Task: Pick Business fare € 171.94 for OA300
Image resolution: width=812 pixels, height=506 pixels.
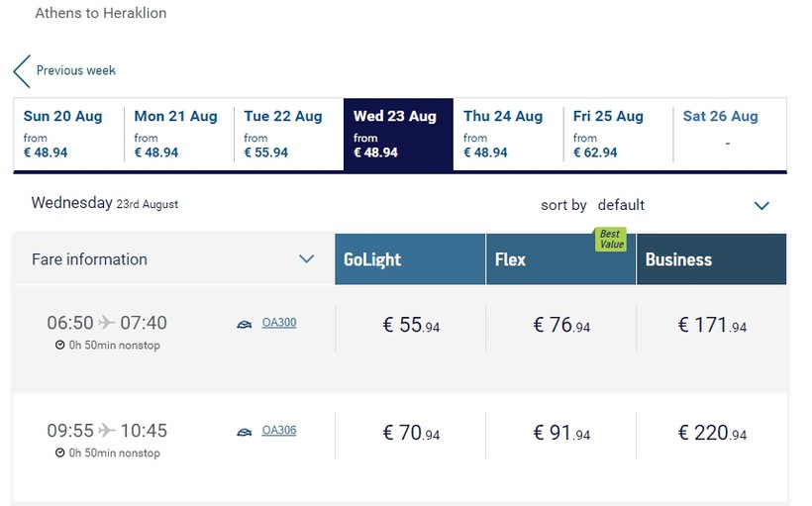Action: point(712,325)
